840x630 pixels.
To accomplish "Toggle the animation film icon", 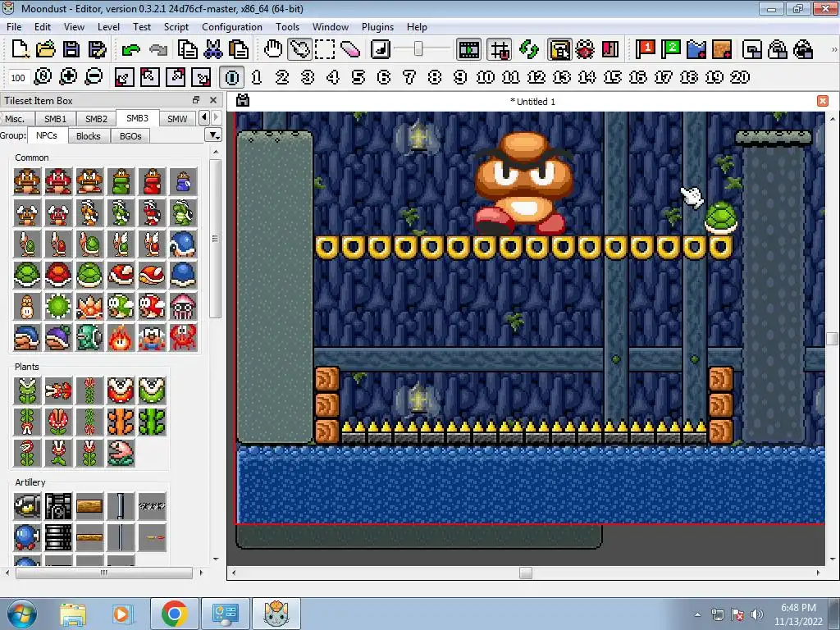I will tap(468, 50).
